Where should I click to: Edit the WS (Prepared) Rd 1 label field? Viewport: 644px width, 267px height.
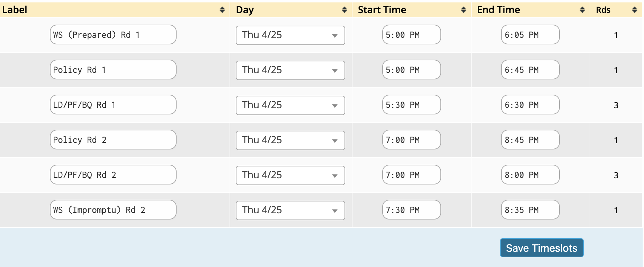pyautogui.click(x=113, y=35)
